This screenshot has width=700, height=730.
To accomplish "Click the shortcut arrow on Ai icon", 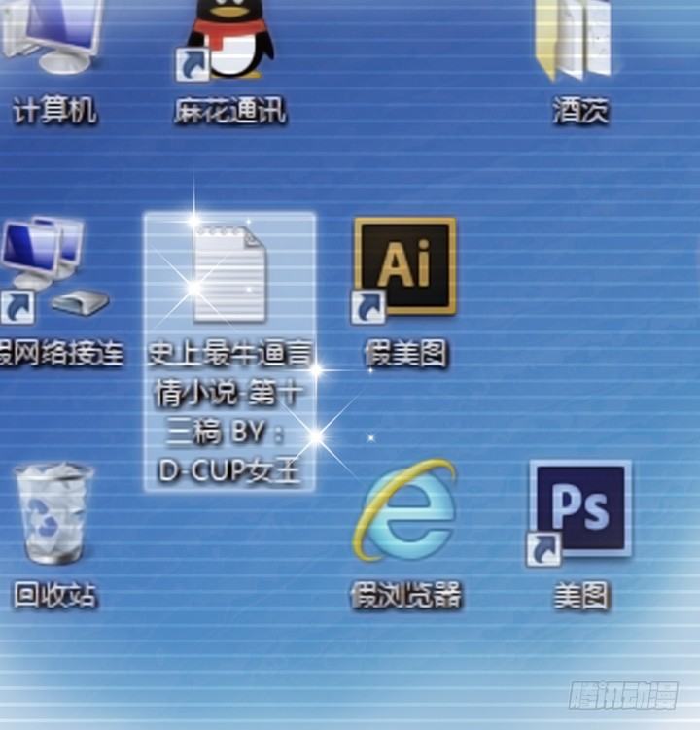I will pyautogui.click(x=368, y=308).
